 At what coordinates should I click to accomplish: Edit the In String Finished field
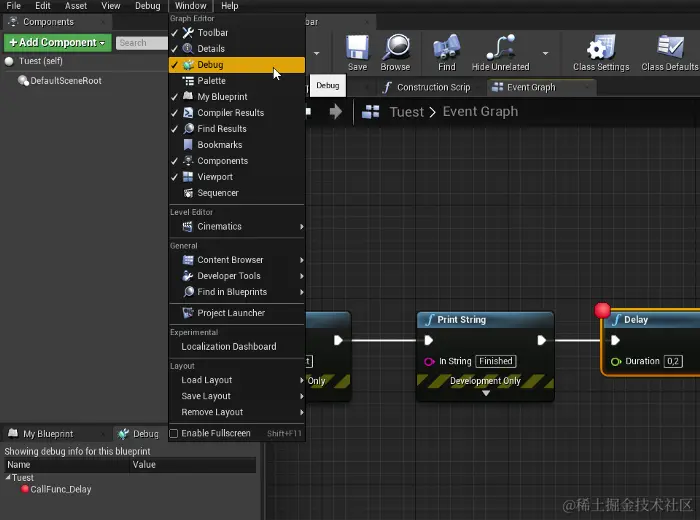496,361
